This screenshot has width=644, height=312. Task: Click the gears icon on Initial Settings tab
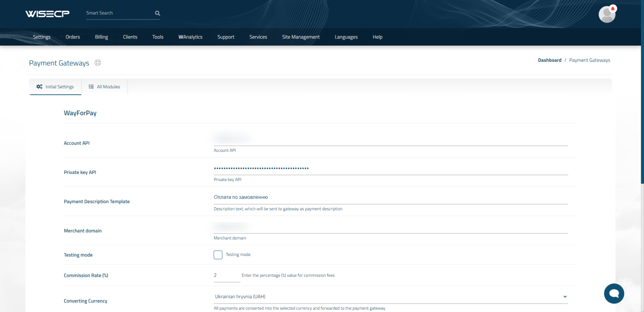(39, 87)
